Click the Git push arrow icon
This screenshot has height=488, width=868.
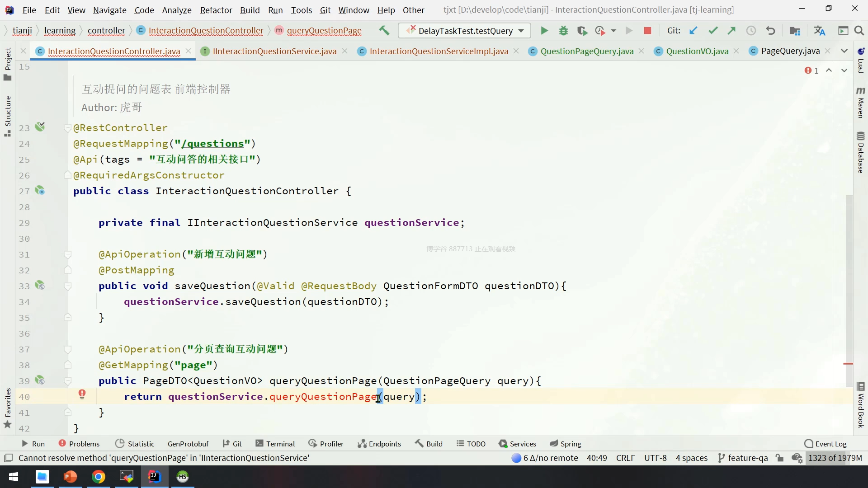coord(731,31)
